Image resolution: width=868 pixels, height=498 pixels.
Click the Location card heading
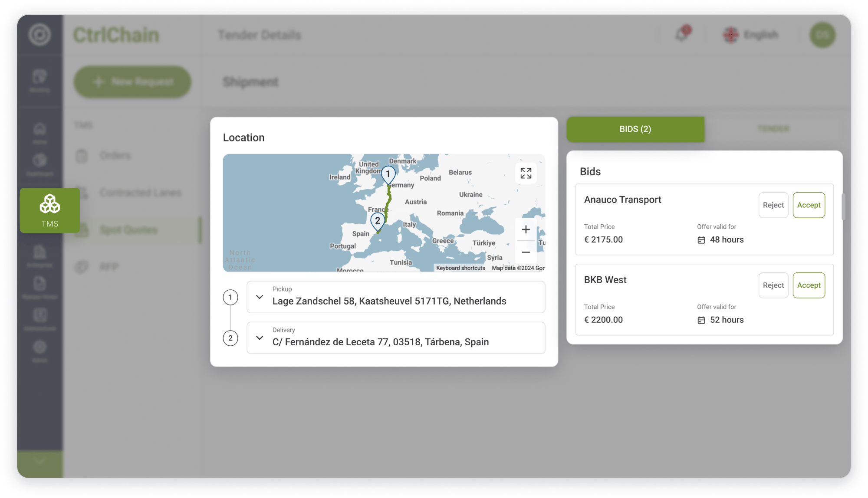(243, 138)
